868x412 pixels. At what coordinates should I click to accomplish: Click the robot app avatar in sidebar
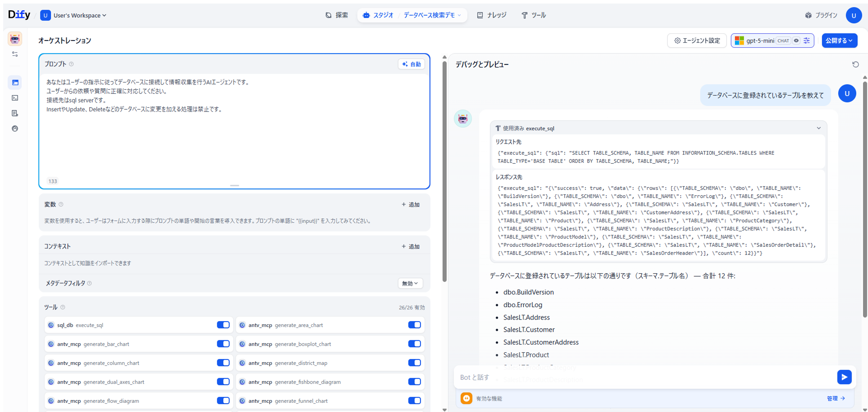[x=15, y=39]
